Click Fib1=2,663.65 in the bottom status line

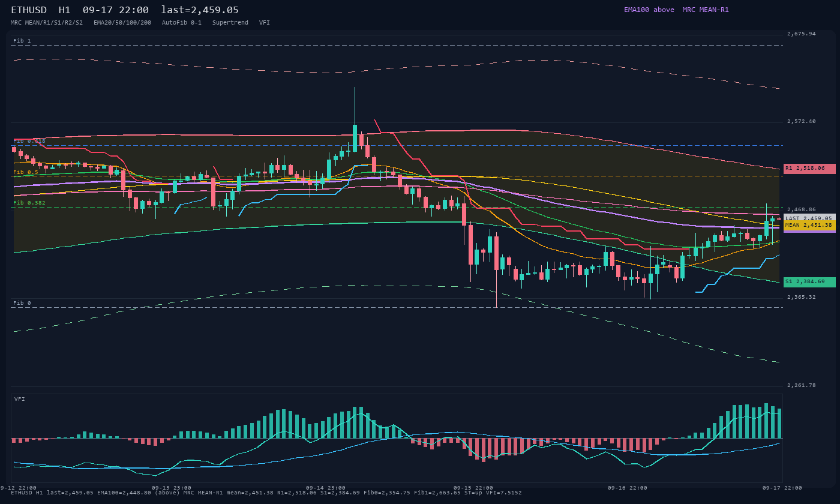(x=437, y=493)
